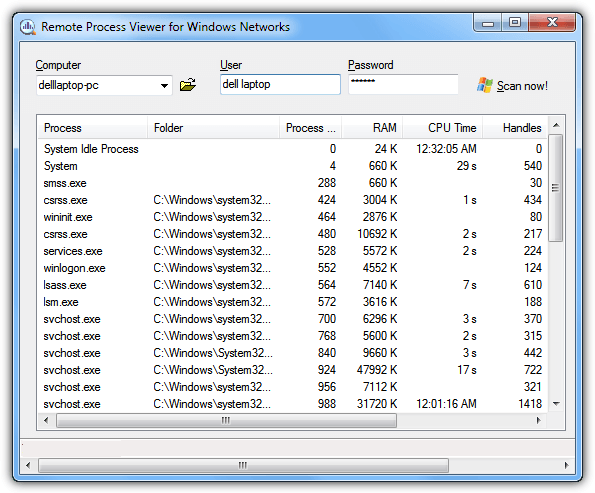Click the folder path of services.exe
Image resolution: width=595 pixels, height=493 pixels.
(x=212, y=251)
